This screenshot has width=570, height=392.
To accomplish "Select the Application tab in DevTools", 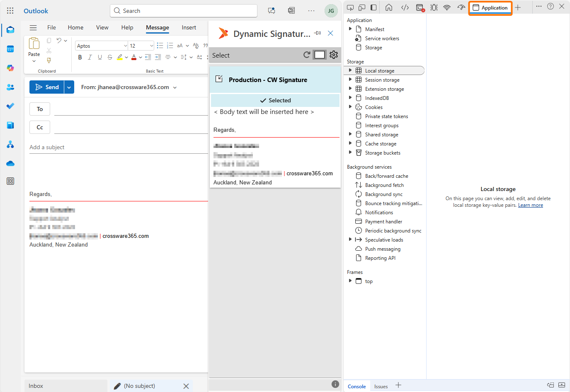I will (490, 7).
